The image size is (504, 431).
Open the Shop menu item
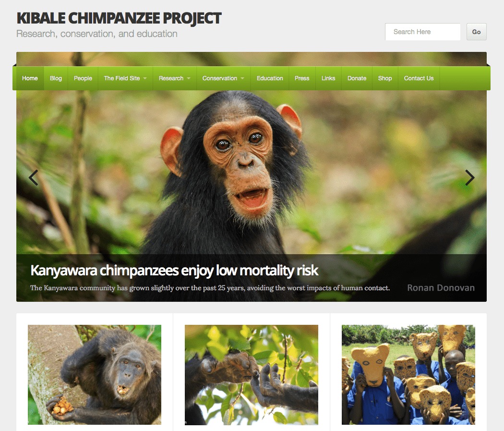point(385,78)
